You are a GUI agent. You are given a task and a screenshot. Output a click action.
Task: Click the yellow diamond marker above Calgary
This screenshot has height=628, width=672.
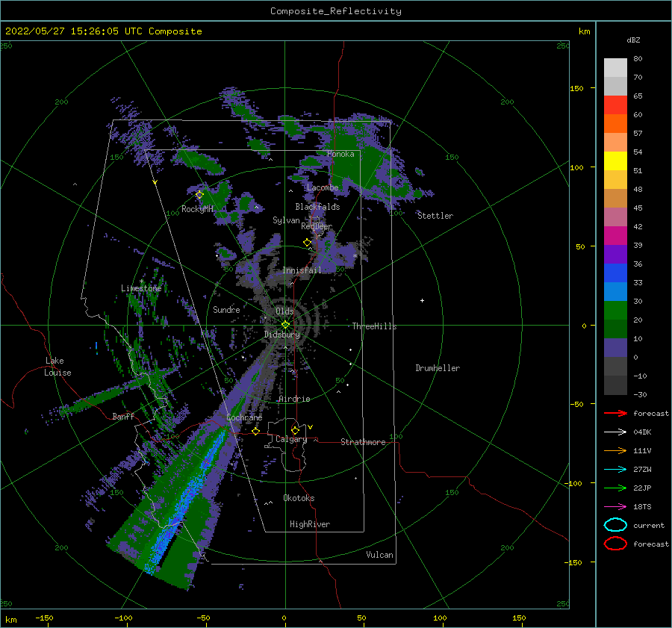295,430
